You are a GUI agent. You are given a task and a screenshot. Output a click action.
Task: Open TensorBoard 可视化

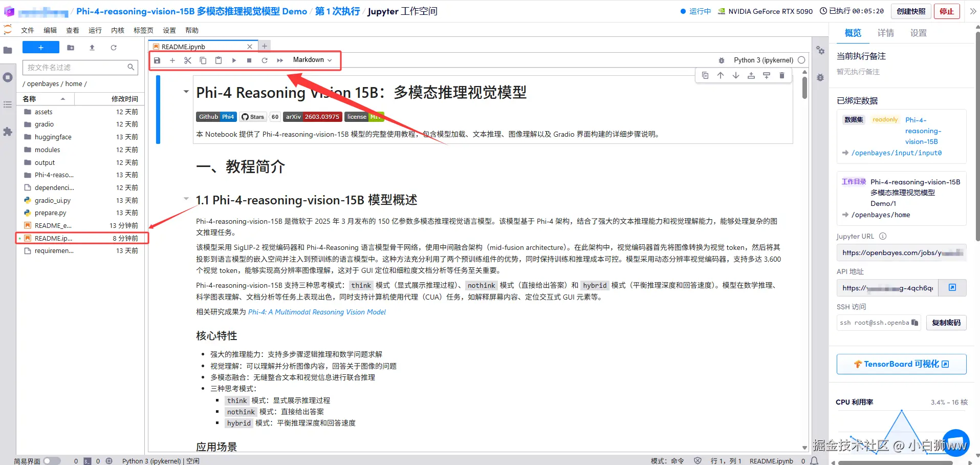click(901, 364)
